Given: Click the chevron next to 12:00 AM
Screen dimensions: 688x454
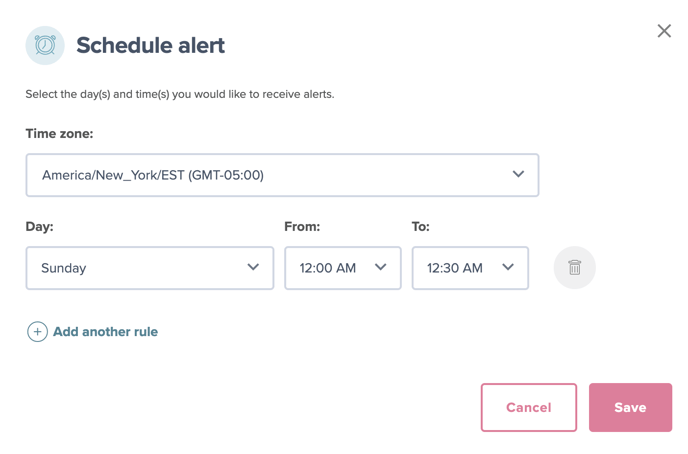Looking at the screenshot, I should coord(380,267).
